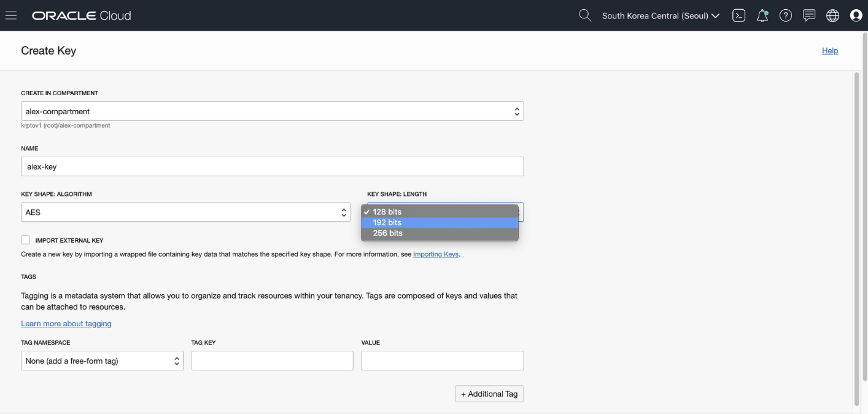Open the Importing Keys link

point(436,254)
